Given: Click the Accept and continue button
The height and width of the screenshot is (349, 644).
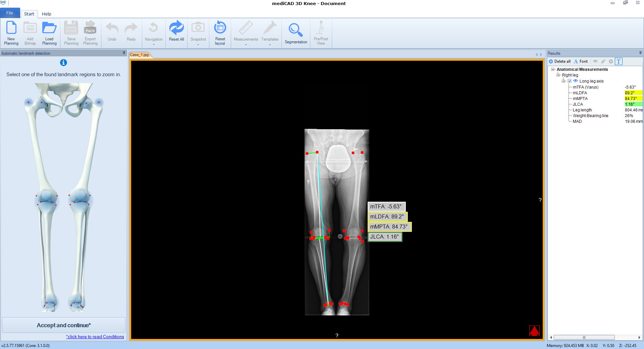Looking at the screenshot, I should point(64,325).
